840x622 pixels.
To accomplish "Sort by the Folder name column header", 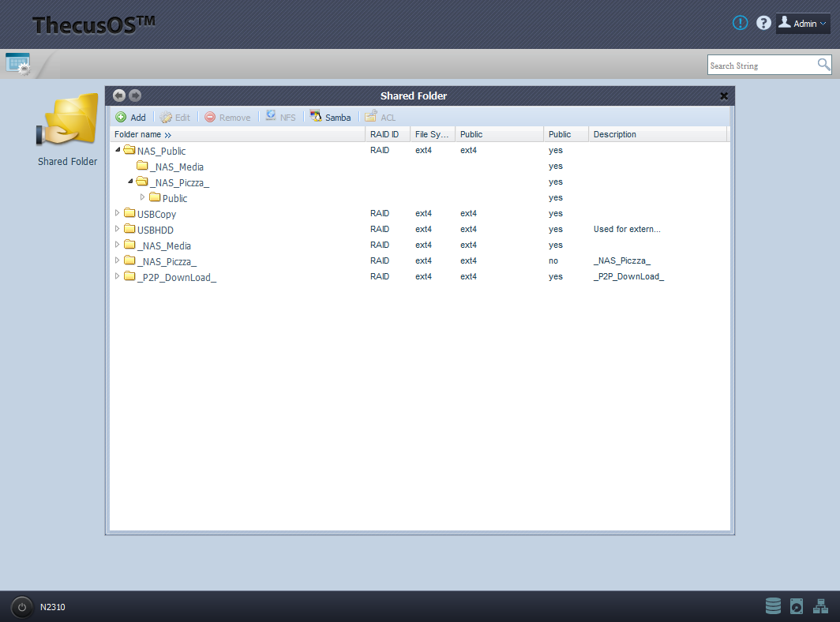I will coord(138,134).
